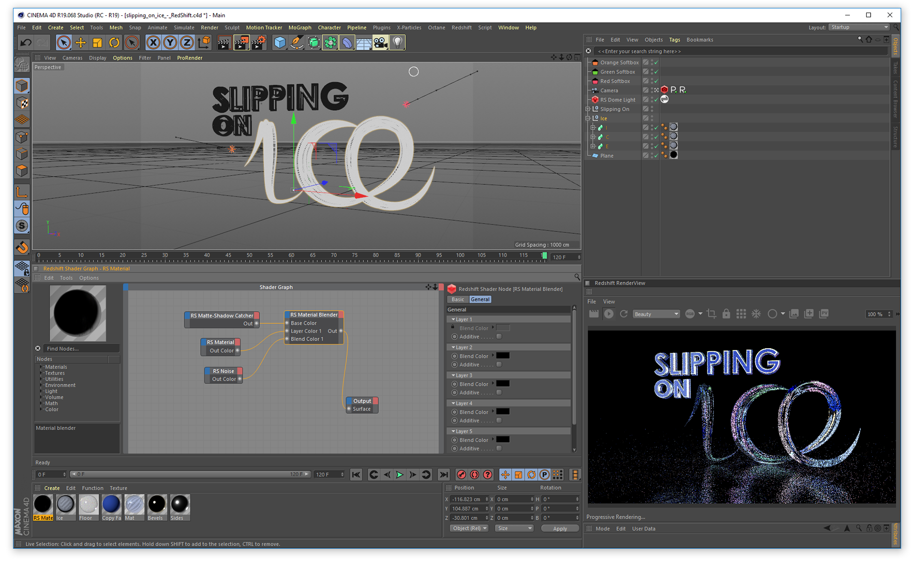Add a Light object
The image size is (924, 572).
click(398, 42)
